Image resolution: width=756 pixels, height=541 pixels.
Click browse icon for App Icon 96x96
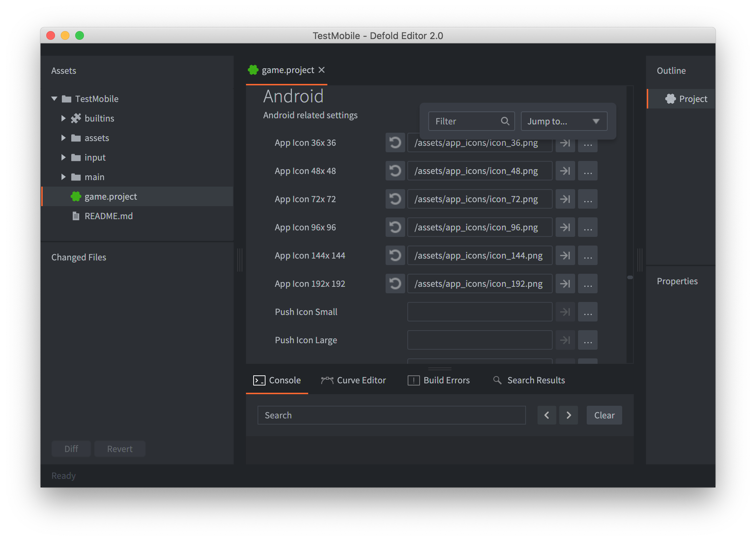(588, 227)
